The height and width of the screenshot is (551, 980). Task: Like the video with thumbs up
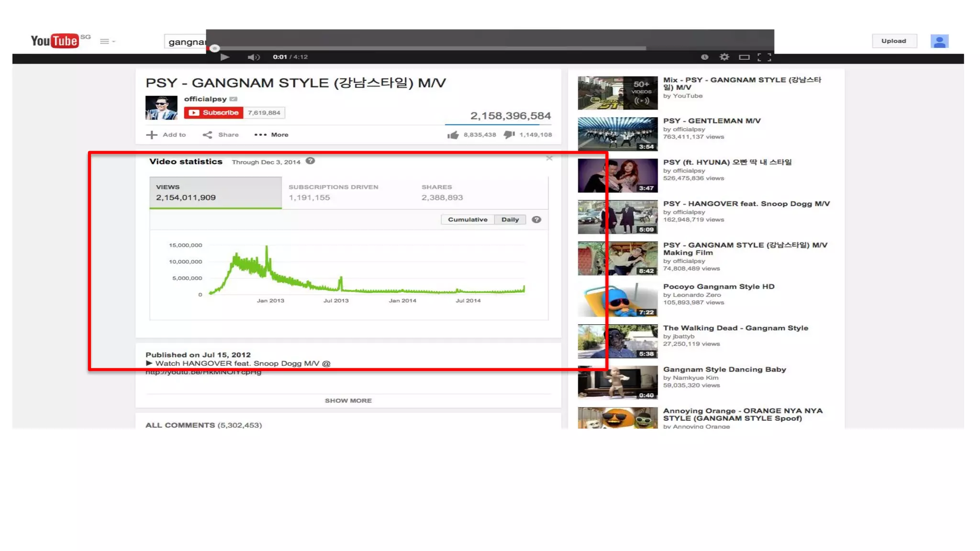click(453, 135)
